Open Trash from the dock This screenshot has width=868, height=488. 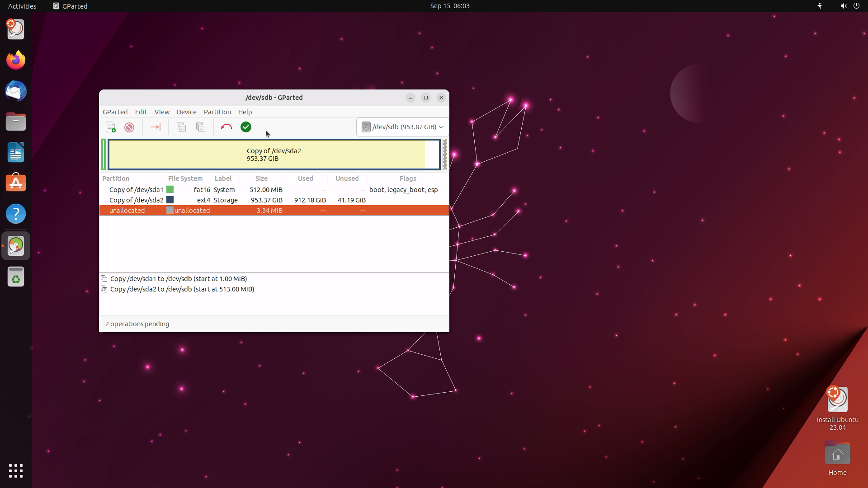[16, 277]
